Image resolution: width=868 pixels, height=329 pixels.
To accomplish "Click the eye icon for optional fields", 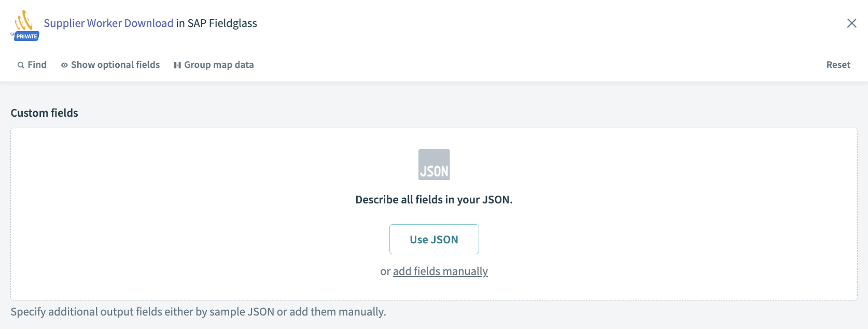I will 64,65.
